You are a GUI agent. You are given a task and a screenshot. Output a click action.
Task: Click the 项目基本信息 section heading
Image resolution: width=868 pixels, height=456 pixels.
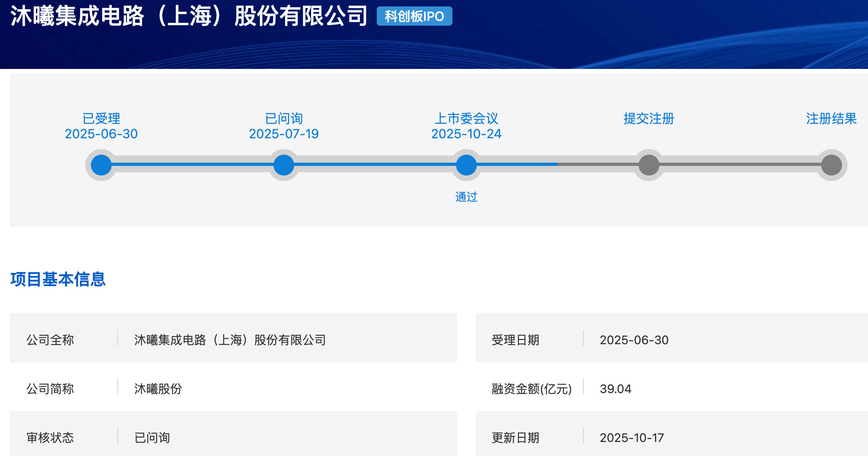pyautogui.click(x=58, y=279)
